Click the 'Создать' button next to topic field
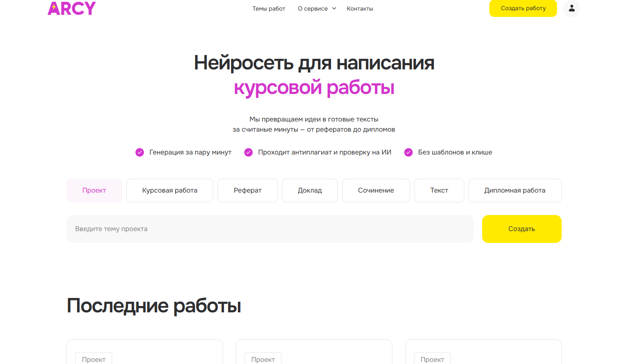Screen dimensions: 618x364 pos(521,229)
